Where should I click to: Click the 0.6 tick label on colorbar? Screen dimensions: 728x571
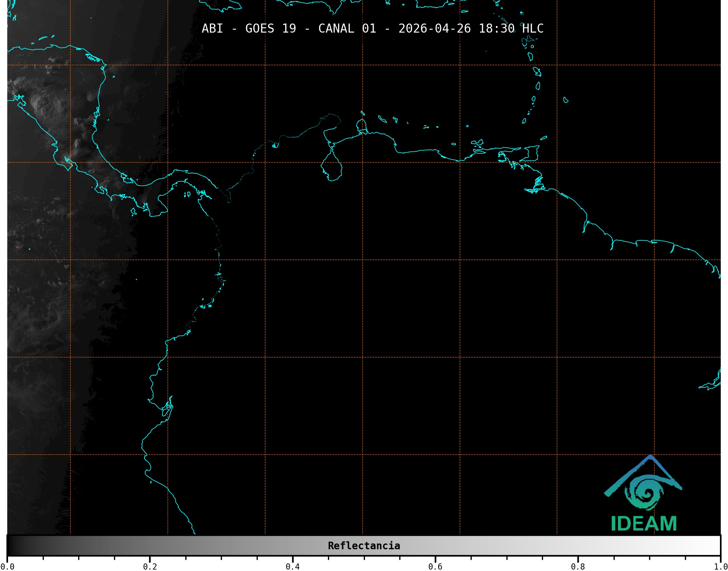(x=435, y=566)
